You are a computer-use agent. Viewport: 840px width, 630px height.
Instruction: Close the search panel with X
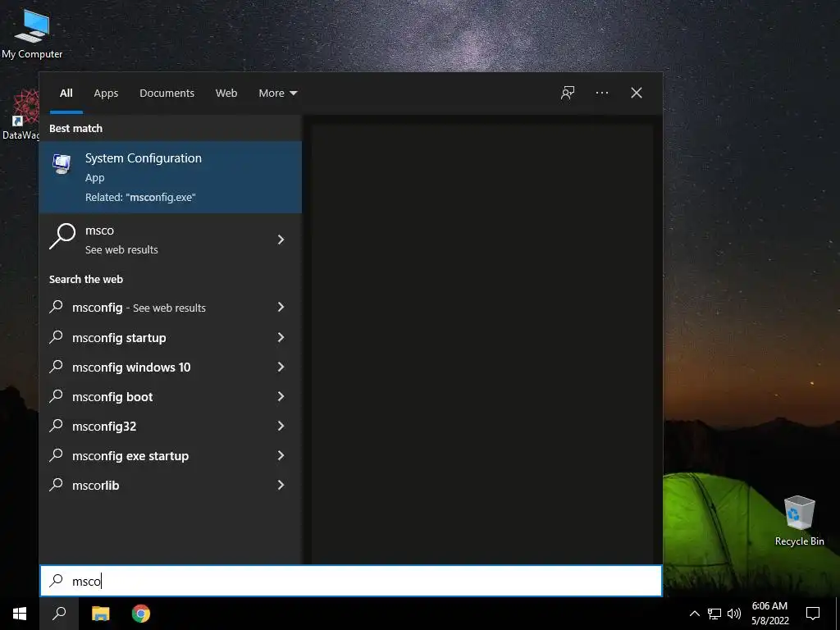(x=636, y=94)
